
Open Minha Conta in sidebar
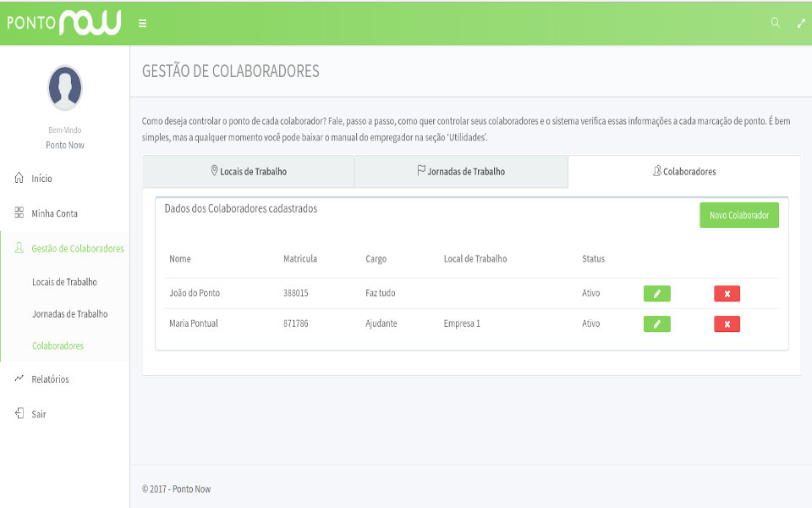pyautogui.click(x=54, y=213)
